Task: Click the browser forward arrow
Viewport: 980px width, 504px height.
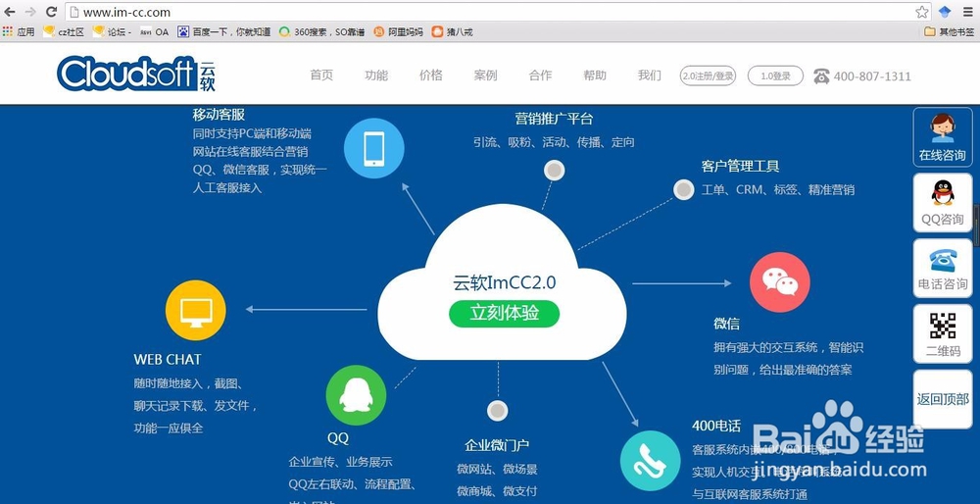Action: point(30,12)
